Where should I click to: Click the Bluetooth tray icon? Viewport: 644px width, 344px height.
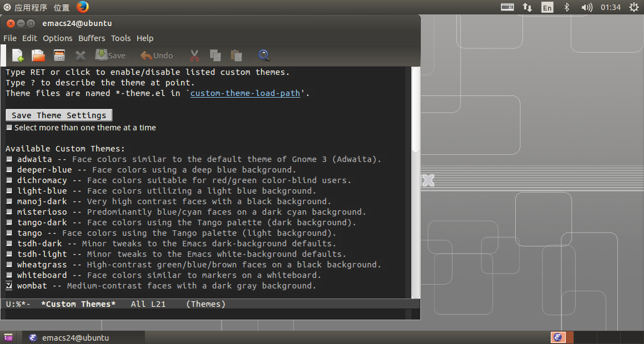(567, 7)
